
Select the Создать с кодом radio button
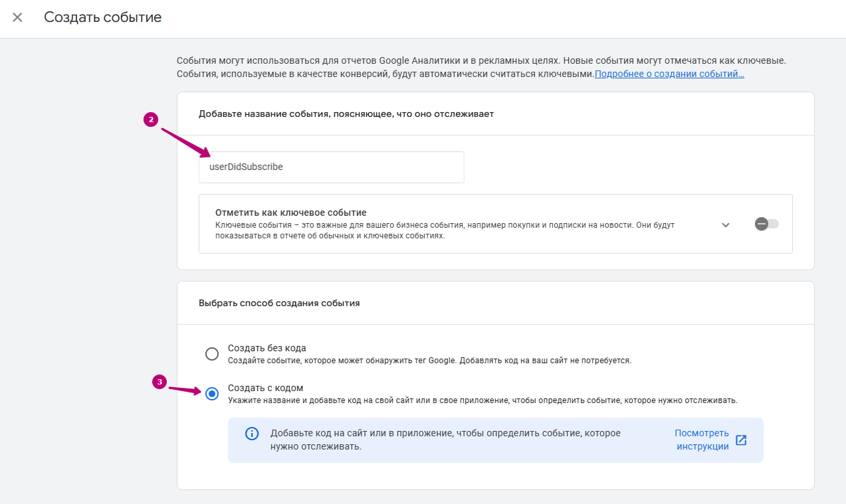212,394
